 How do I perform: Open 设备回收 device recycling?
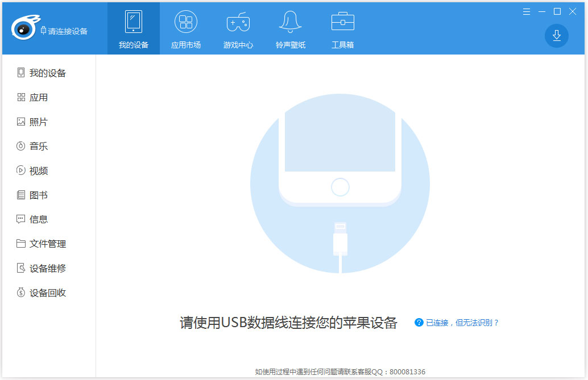coord(48,293)
